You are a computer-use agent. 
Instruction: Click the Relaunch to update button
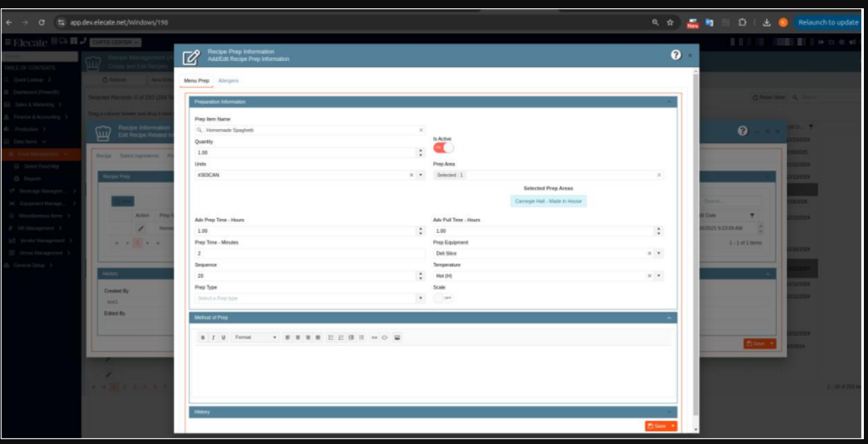827,22
